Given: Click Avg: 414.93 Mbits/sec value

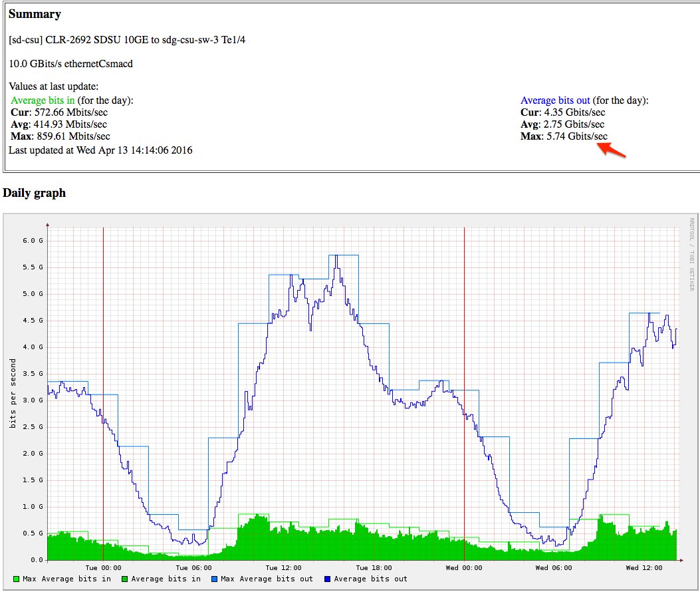Looking at the screenshot, I should click(x=58, y=124).
